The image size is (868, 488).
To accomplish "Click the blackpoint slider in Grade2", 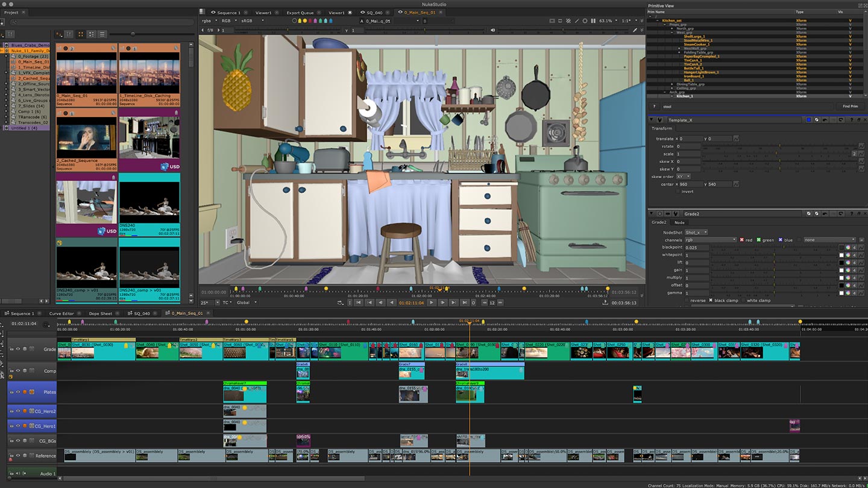I will pos(773,247).
